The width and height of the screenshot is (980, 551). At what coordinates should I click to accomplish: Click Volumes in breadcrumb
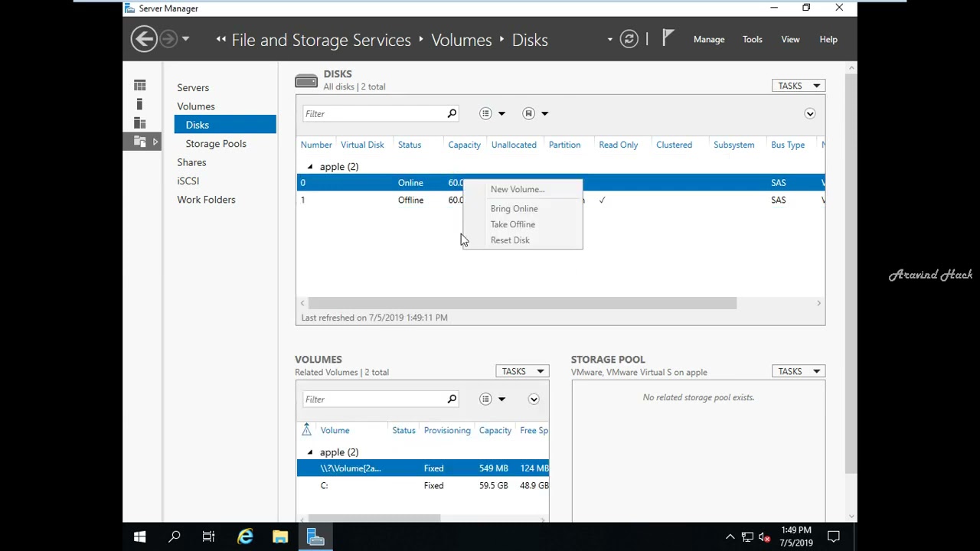pos(461,40)
